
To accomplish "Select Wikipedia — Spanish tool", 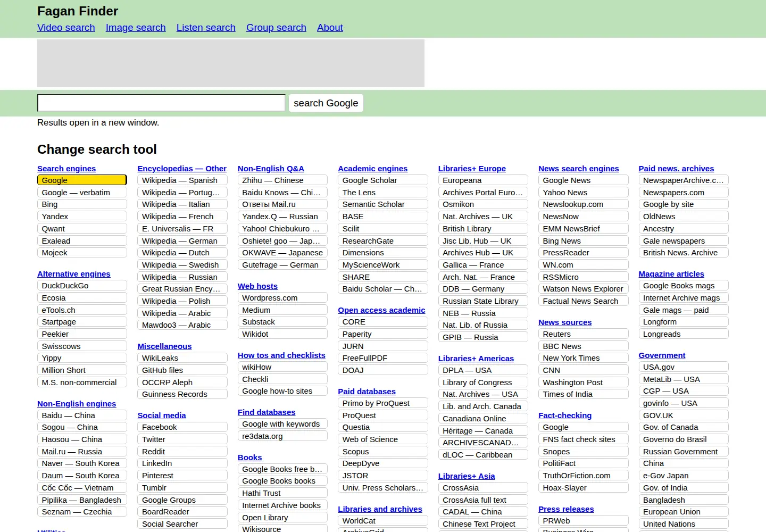I will [x=182, y=180].
